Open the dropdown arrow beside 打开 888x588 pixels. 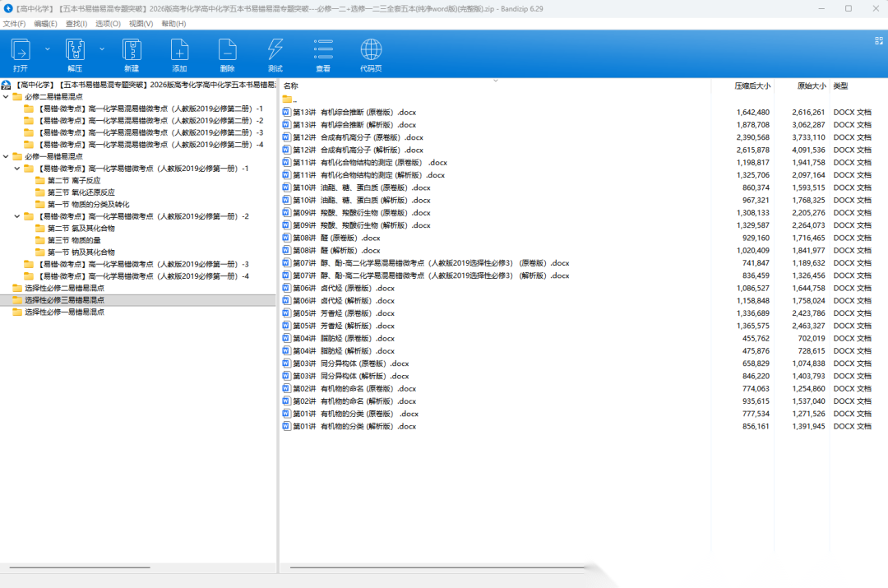47,49
